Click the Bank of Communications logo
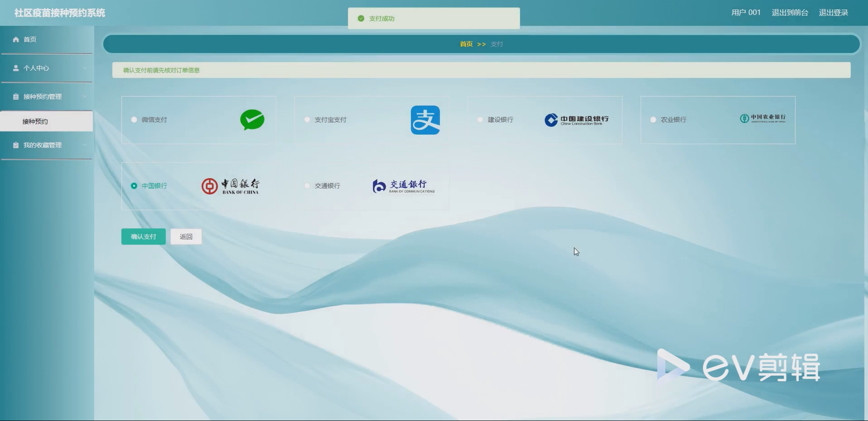The height and width of the screenshot is (421, 868). pyautogui.click(x=404, y=186)
